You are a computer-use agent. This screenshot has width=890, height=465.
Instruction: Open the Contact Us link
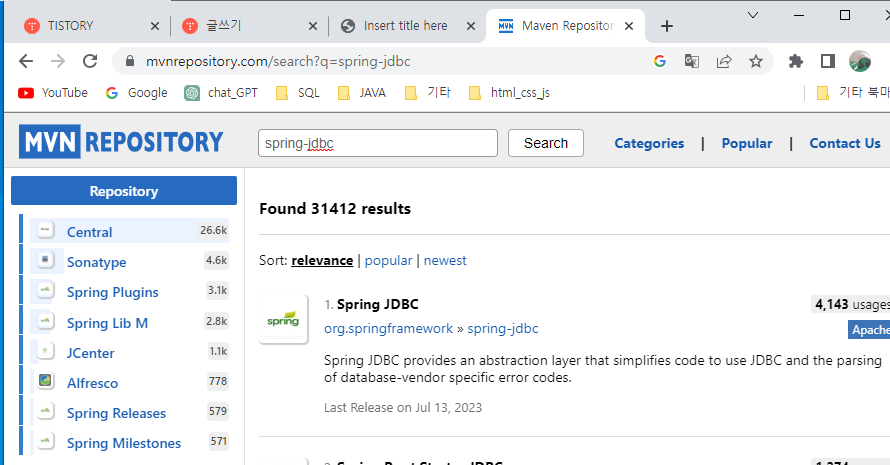pos(845,143)
